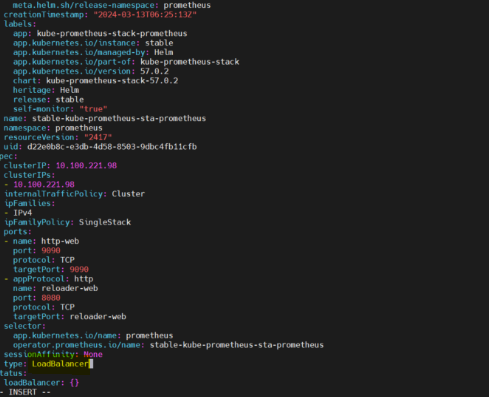Click the clusterIP value 10.100.221.98
The image size is (489, 397).
[x=86, y=166]
